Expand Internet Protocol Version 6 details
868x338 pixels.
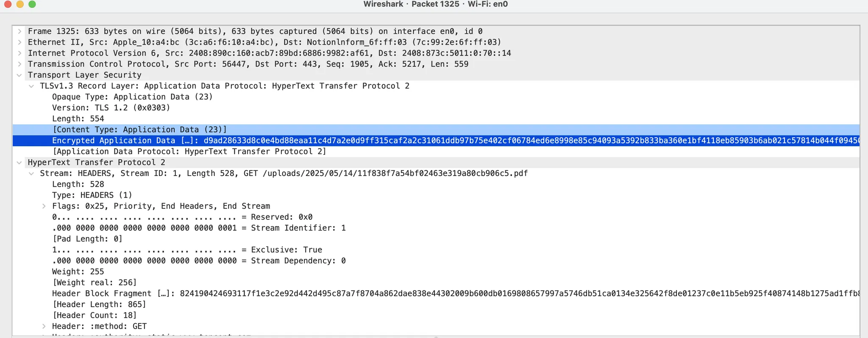[x=19, y=53]
